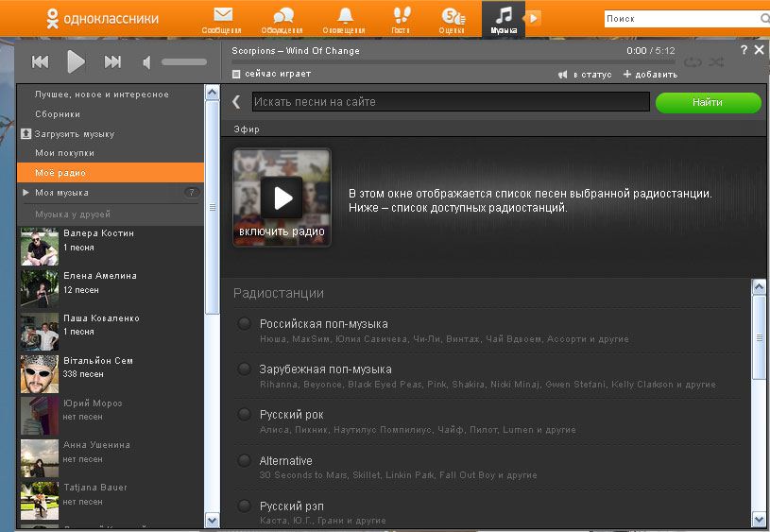Open the Notifications (Оповещения) bell icon
The width and height of the screenshot is (770, 532).
(345, 18)
